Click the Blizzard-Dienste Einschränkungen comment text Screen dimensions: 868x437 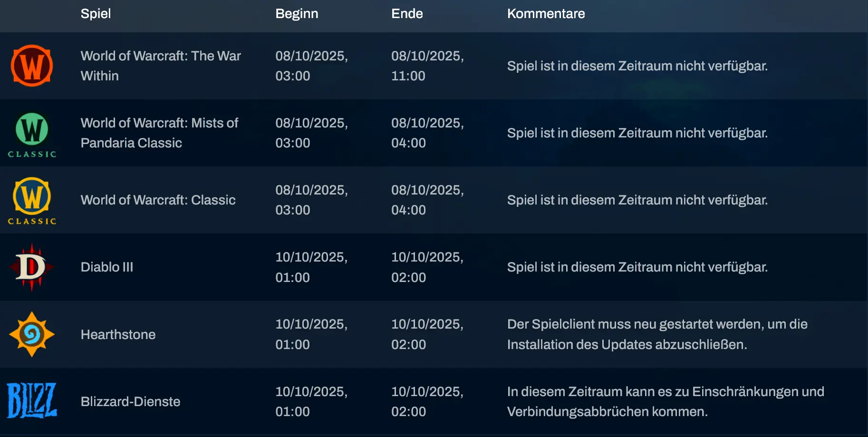(665, 401)
